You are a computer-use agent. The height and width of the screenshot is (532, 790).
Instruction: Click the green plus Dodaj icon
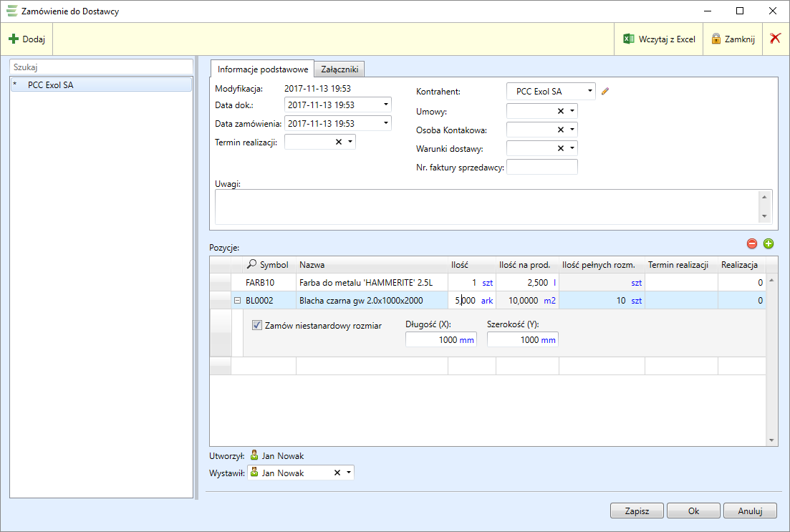click(x=14, y=39)
